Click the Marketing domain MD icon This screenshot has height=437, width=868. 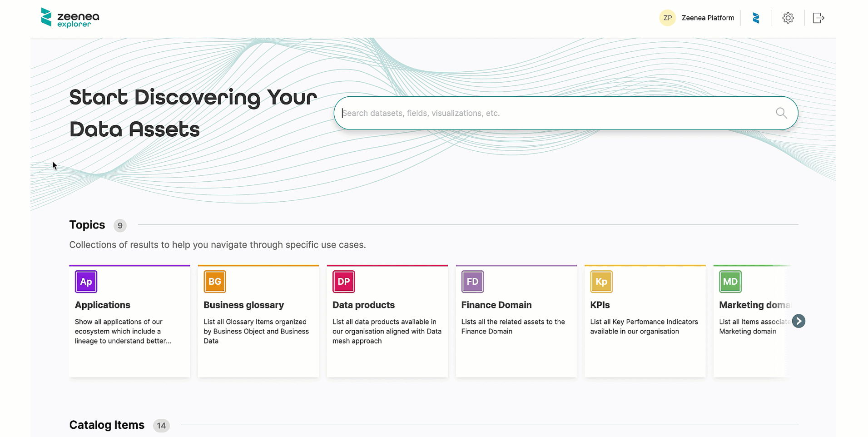[x=730, y=282]
